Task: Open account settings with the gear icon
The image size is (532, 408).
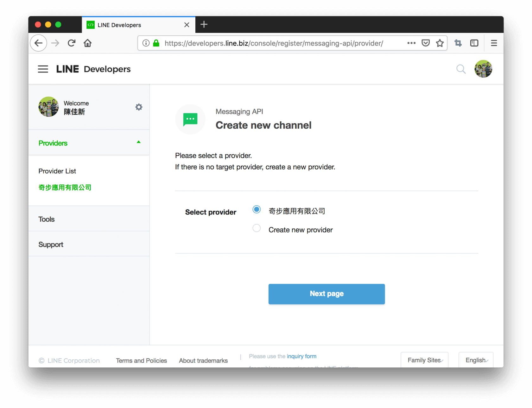Action: [x=139, y=107]
